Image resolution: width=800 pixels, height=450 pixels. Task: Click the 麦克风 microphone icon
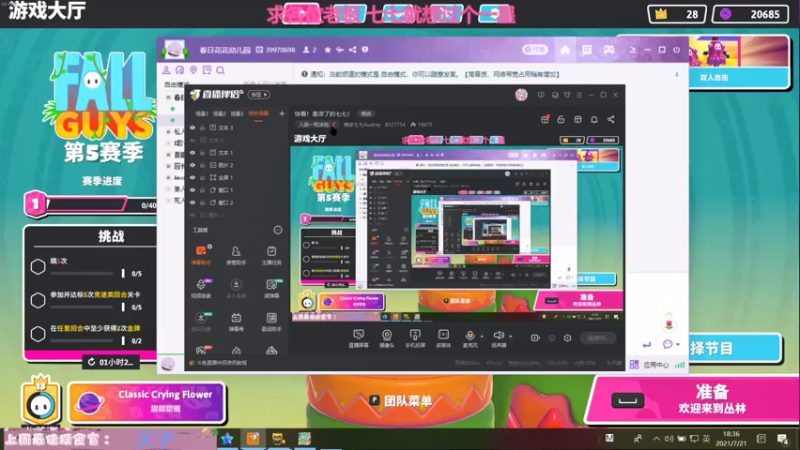[x=470, y=335]
